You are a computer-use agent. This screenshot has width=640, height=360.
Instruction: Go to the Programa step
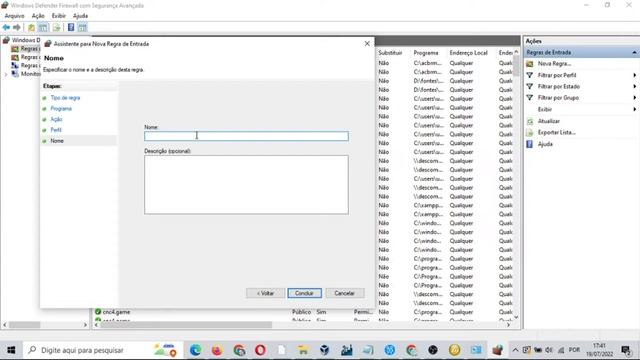click(61, 109)
